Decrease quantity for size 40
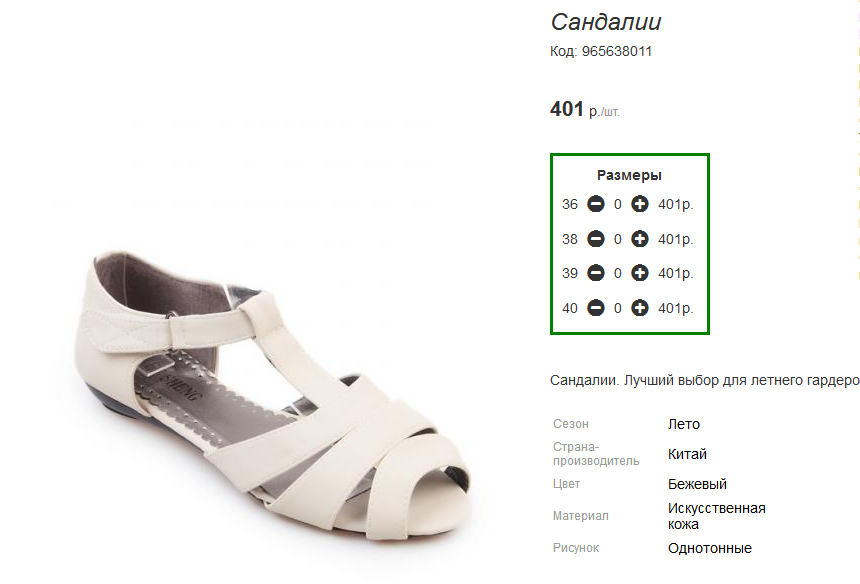Screen dimensions: 860x584 click(x=596, y=308)
